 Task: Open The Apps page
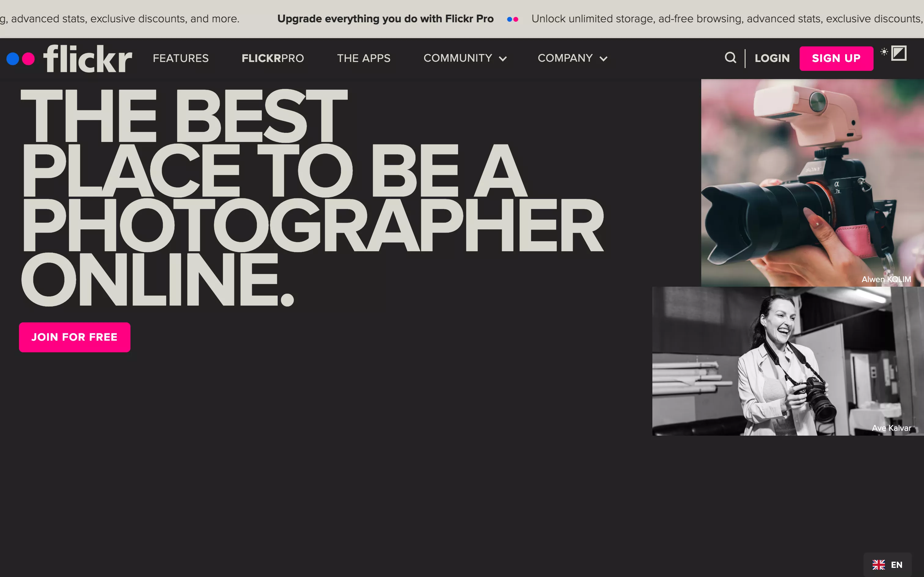click(364, 58)
